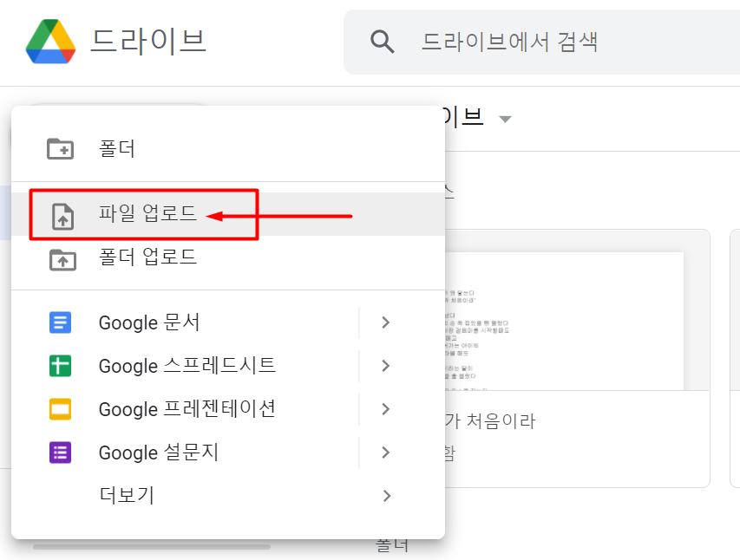Select Google 스프레드시트 menu item
Image resolution: width=740 pixels, height=560 pixels.
pos(185,366)
